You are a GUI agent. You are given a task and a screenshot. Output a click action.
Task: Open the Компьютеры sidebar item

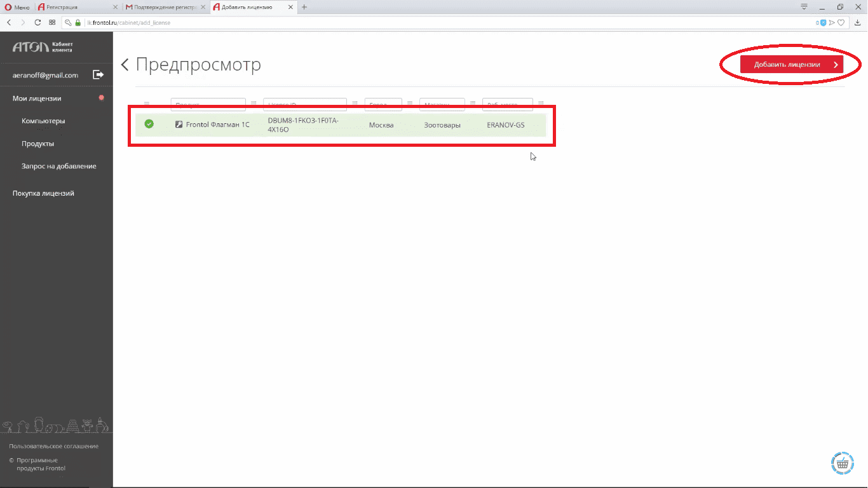click(43, 121)
